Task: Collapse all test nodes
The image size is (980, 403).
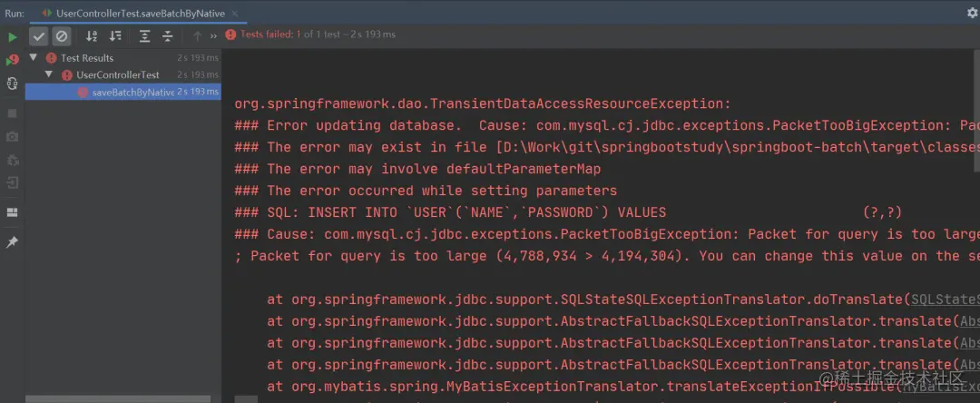Action: pyautogui.click(x=168, y=36)
